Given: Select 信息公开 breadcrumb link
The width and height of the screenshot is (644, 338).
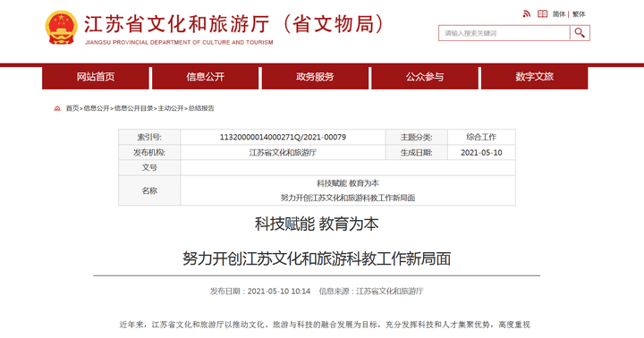Looking at the screenshot, I should click(x=97, y=108).
